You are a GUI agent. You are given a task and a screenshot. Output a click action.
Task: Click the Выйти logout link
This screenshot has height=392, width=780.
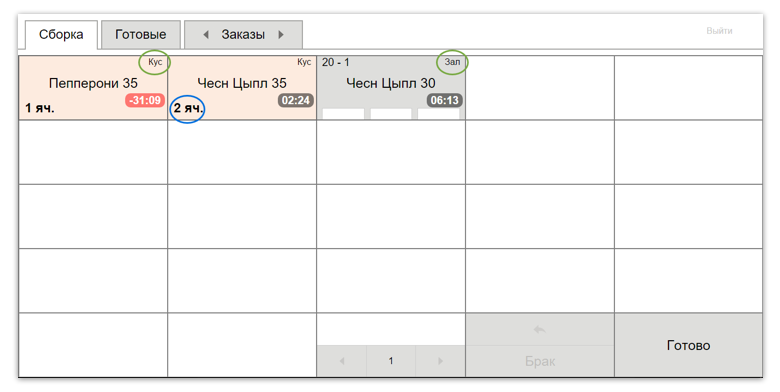(719, 31)
